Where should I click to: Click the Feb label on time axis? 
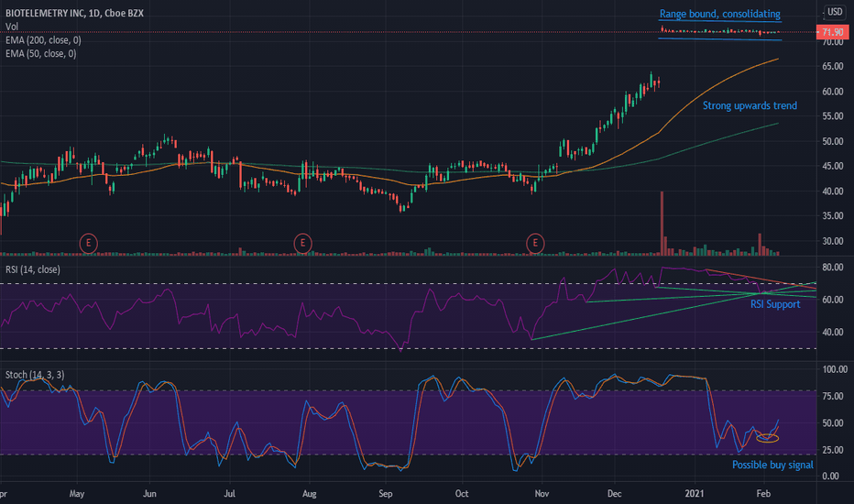click(763, 493)
